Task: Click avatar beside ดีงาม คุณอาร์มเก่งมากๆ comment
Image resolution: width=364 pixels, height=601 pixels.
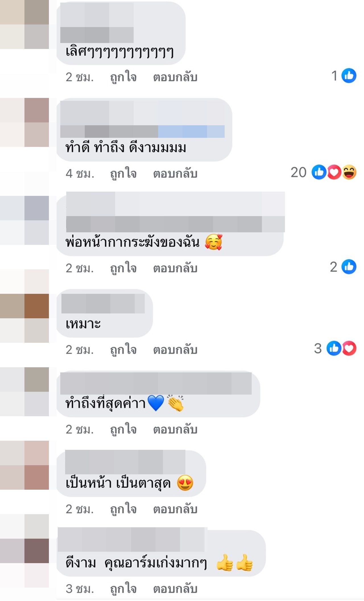Action: (24, 551)
